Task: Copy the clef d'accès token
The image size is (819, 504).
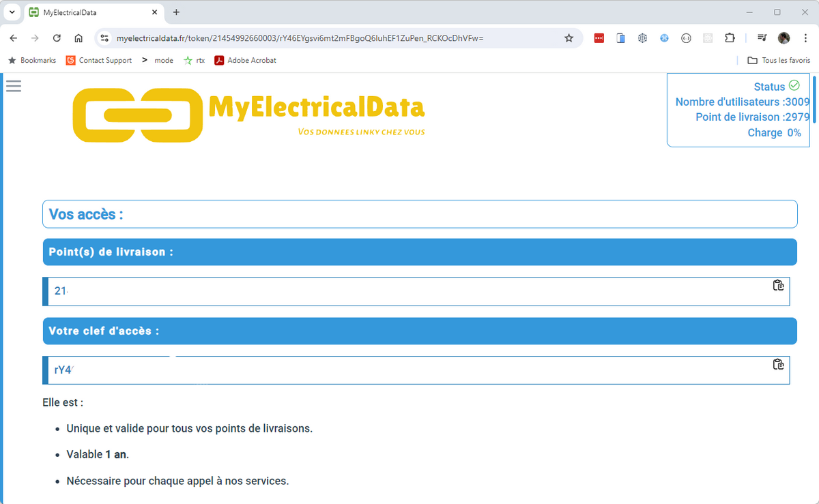Action: [x=778, y=364]
